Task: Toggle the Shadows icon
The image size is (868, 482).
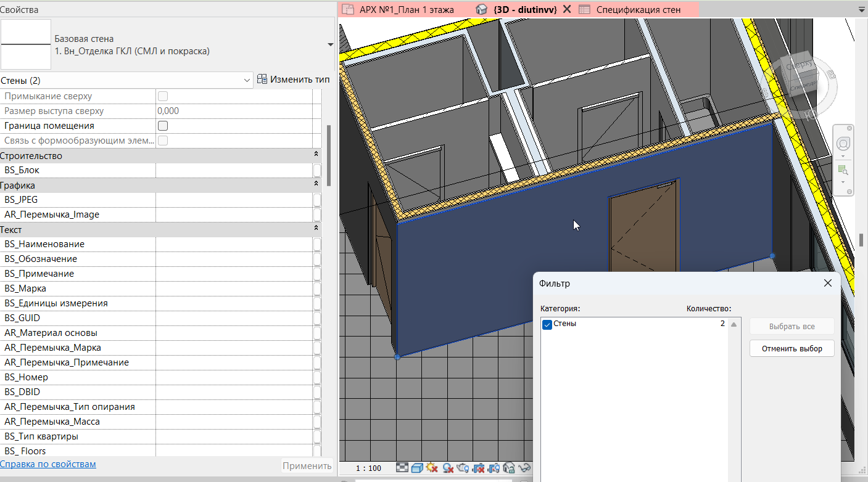Action: 448,468
